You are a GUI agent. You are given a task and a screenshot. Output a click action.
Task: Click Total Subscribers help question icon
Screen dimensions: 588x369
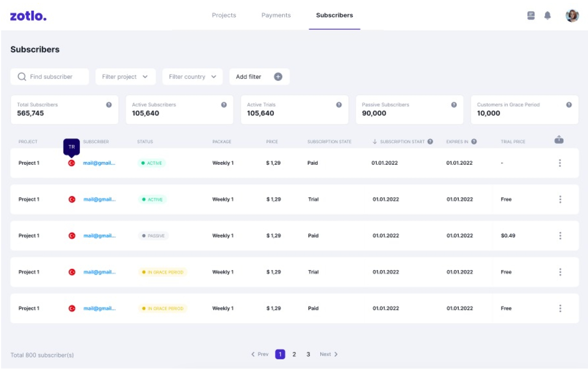[109, 105]
